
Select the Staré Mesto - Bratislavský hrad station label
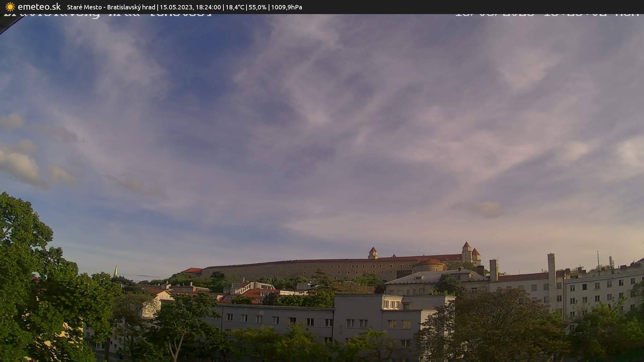pos(111,7)
